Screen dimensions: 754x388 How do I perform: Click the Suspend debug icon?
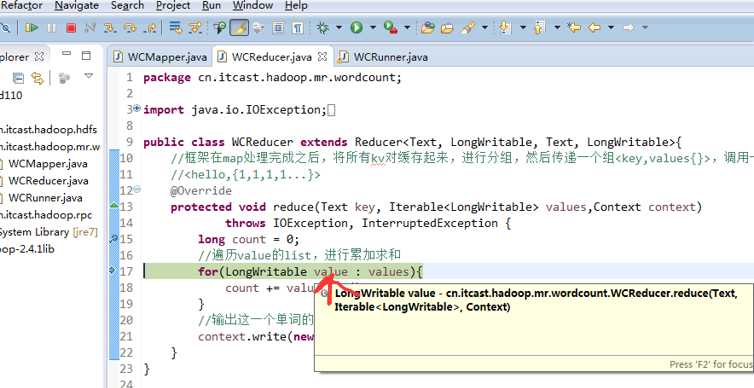tap(51, 28)
